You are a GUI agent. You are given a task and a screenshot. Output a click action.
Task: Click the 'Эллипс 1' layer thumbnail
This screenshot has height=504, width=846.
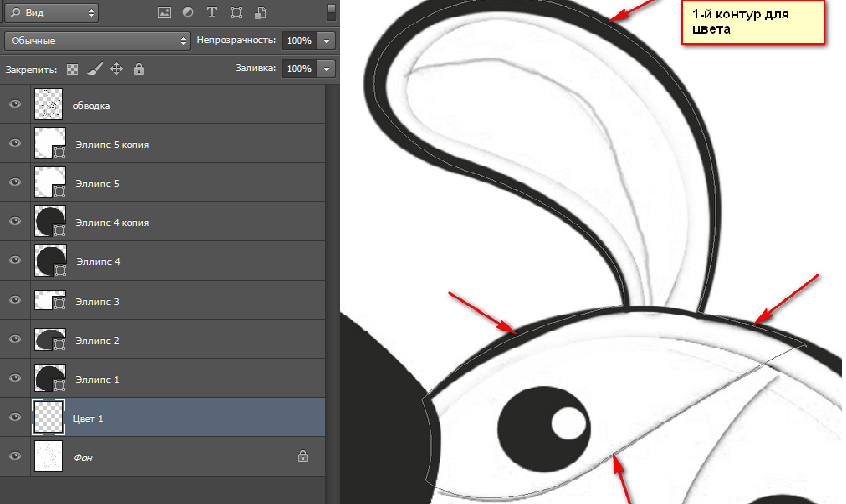click(47, 379)
